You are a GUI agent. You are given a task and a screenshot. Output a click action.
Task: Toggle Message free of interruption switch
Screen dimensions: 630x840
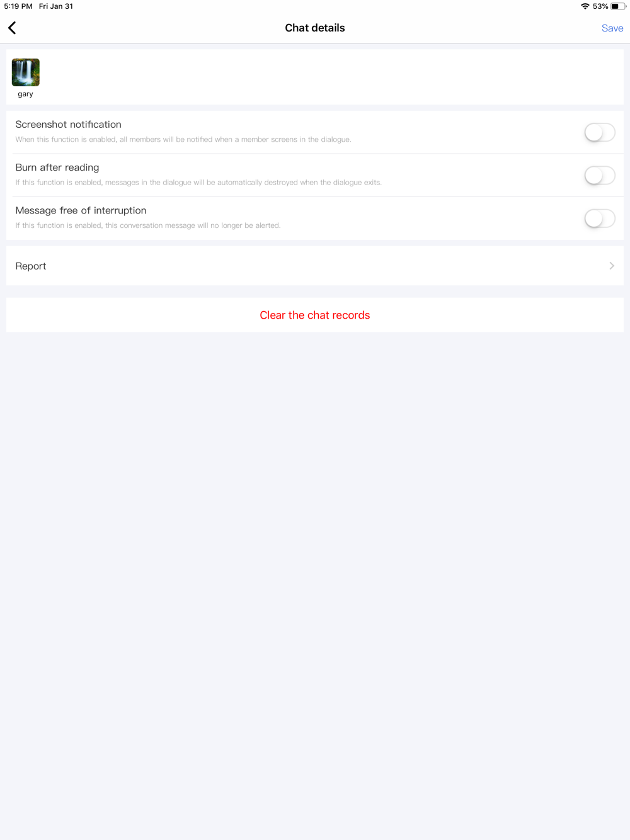[599, 219]
